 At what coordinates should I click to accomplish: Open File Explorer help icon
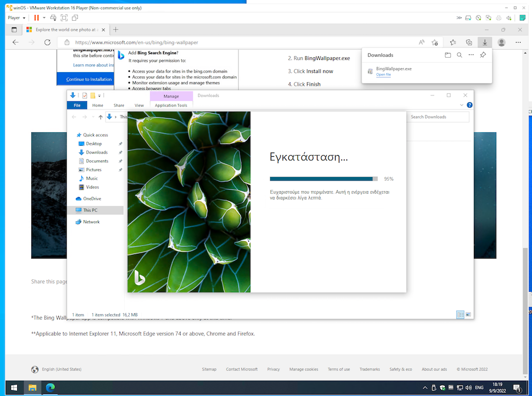pyautogui.click(x=470, y=105)
